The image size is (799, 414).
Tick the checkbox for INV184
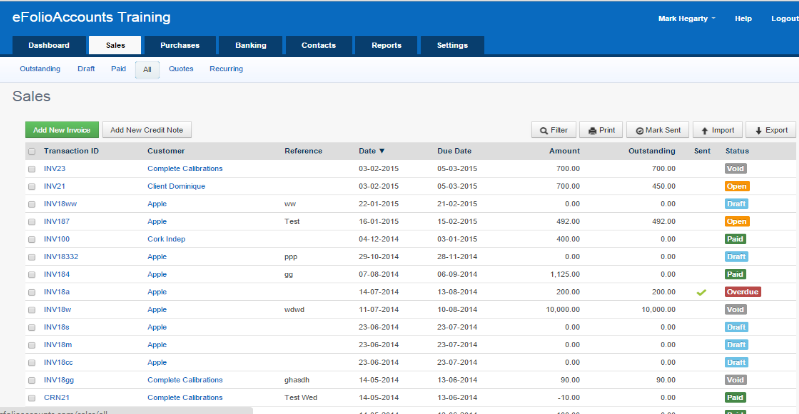tap(32, 275)
